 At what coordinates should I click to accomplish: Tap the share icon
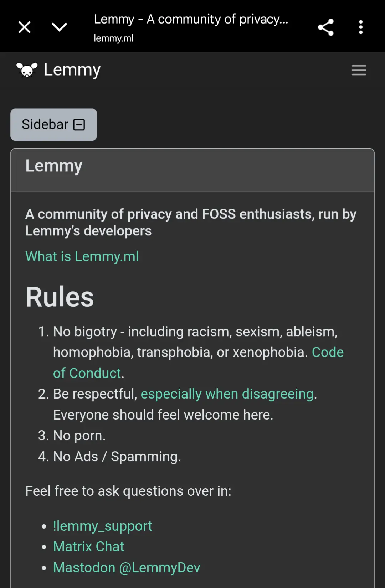(x=326, y=27)
